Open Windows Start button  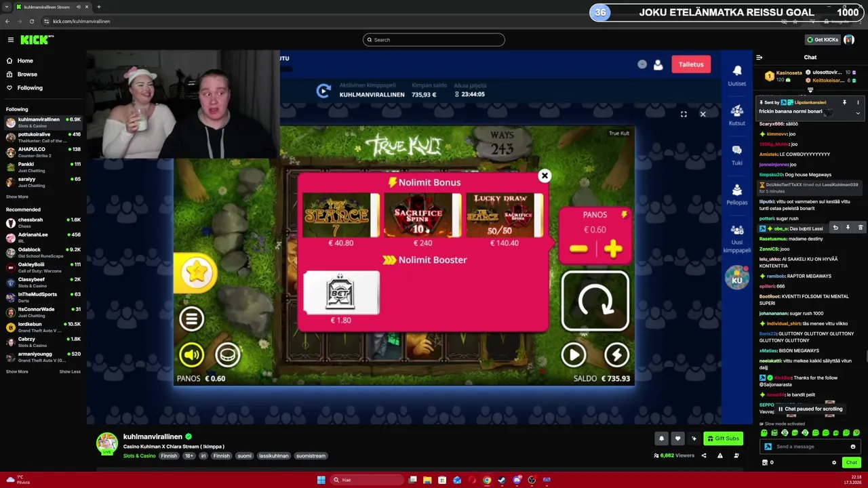[321, 480]
